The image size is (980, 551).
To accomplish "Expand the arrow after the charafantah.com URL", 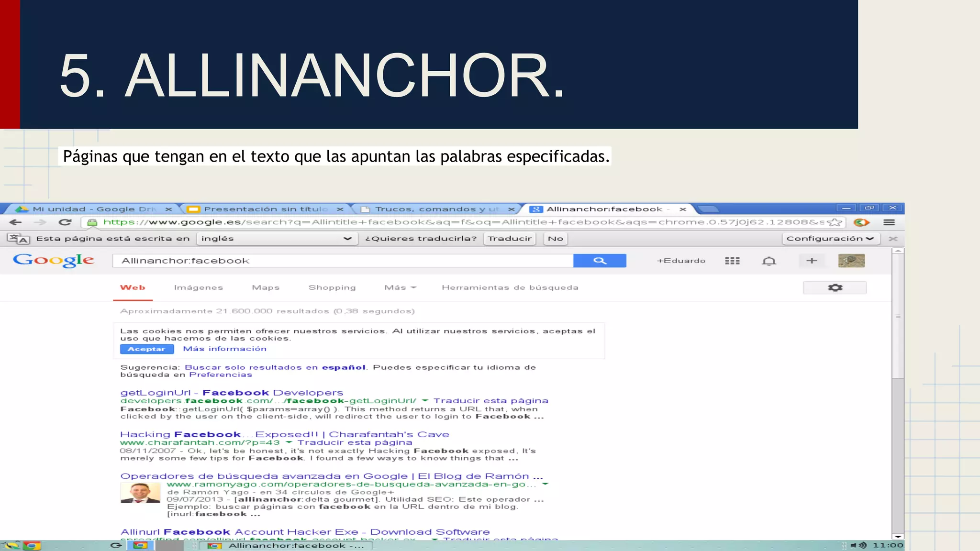I will pyautogui.click(x=289, y=442).
